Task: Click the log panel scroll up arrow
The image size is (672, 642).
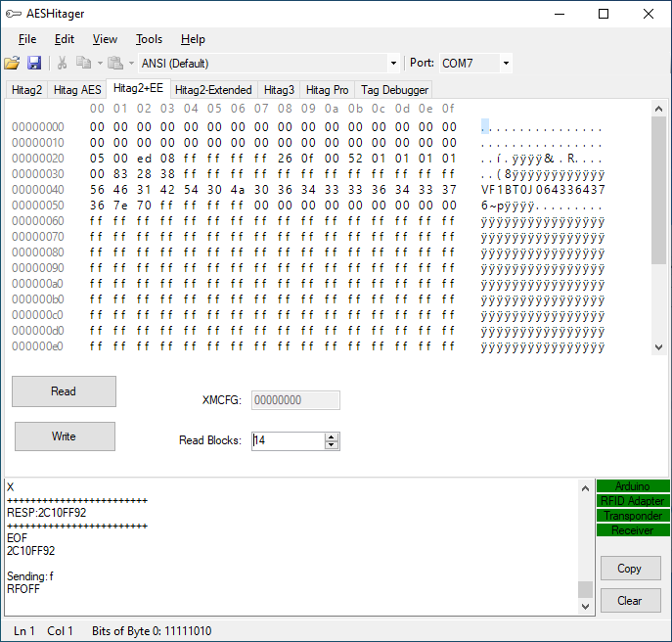Action: tap(585, 488)
